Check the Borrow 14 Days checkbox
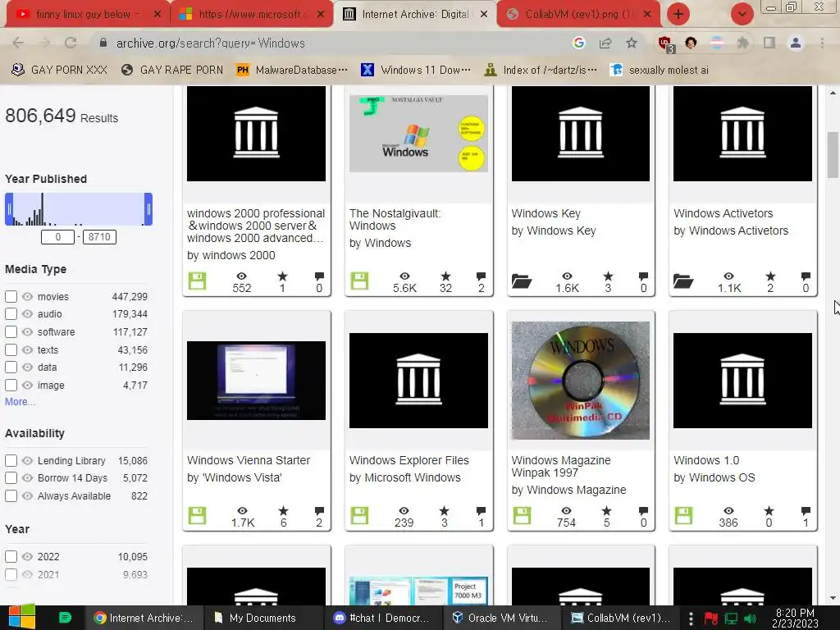 coord(11,478)
